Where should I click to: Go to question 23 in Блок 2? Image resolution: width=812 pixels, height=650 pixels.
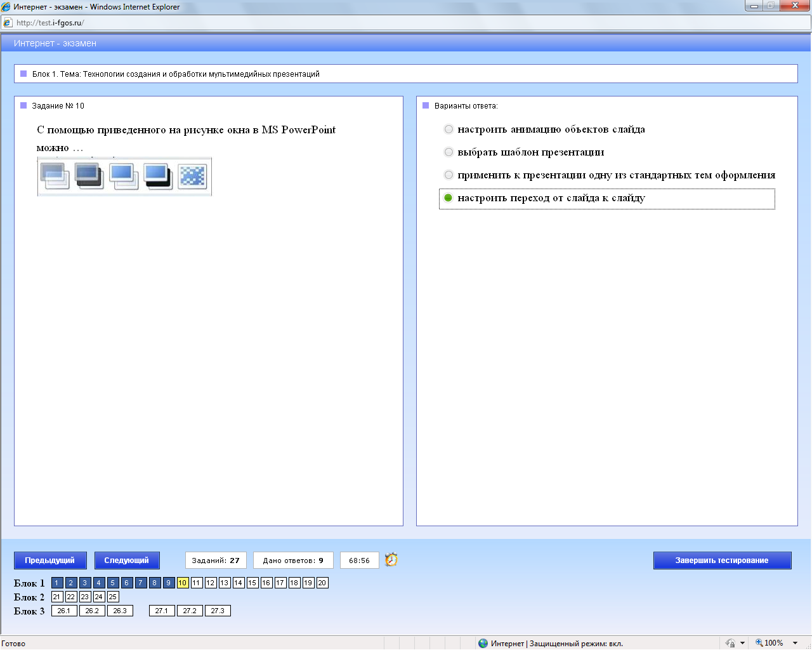click(x=85, y=597)
